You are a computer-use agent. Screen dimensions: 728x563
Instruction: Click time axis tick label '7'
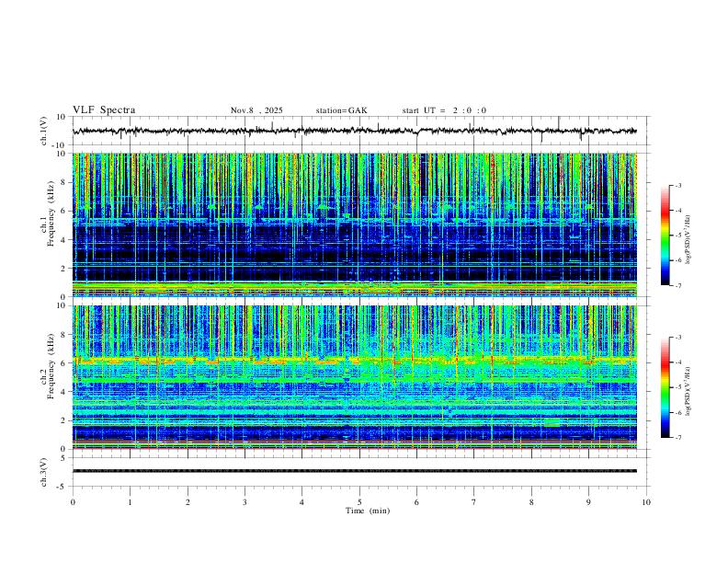point(474,502)
